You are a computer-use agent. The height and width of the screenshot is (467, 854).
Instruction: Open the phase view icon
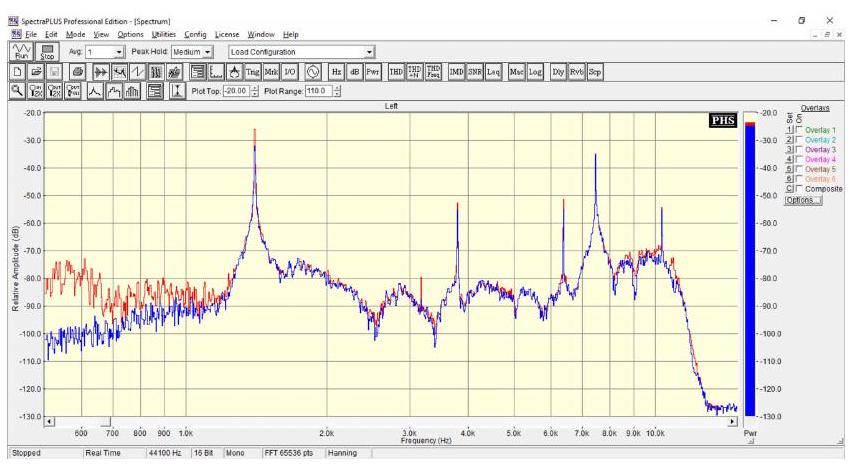[138, 72]
